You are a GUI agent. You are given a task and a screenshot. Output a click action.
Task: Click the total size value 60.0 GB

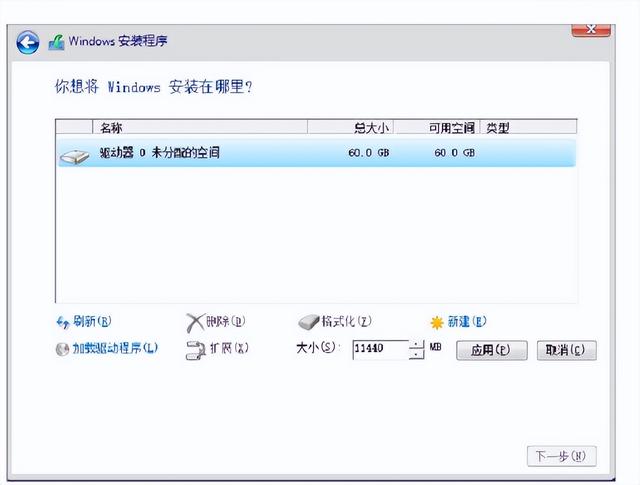click(x=369, y=153)
